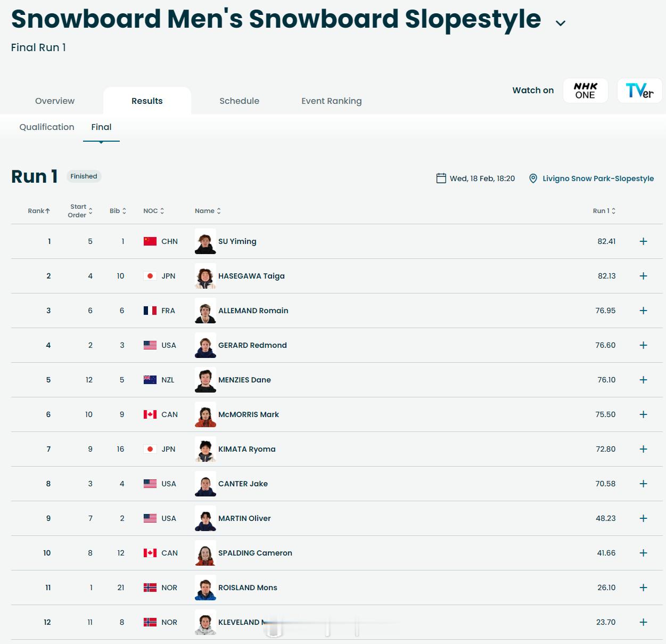The height and width of the screenshot is (644, 666).
Task: Open the event title dropdown chevron
Action: [x=560, y=23]
